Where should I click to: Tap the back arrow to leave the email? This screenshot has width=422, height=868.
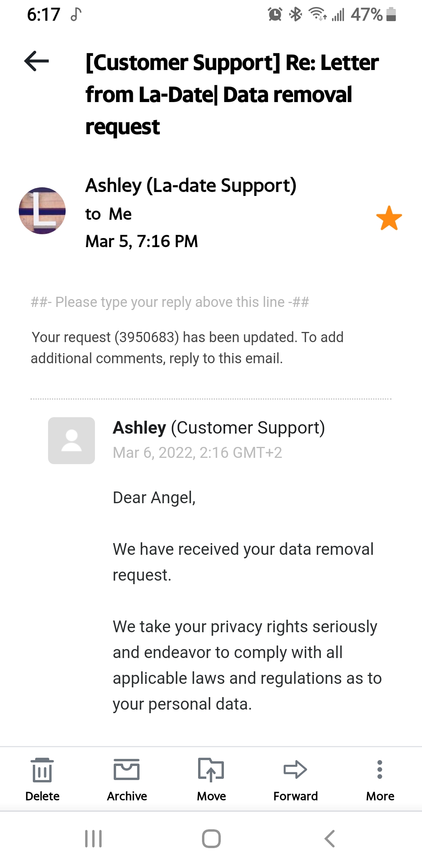[36, 61]
